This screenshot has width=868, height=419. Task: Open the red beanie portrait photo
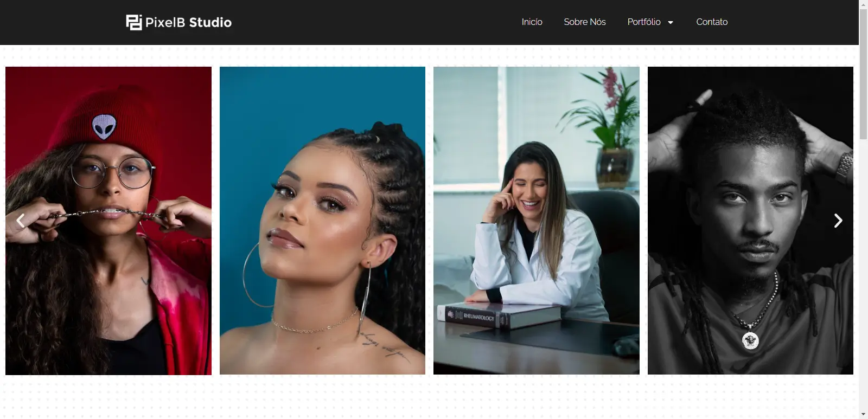(x=108, y=221)
